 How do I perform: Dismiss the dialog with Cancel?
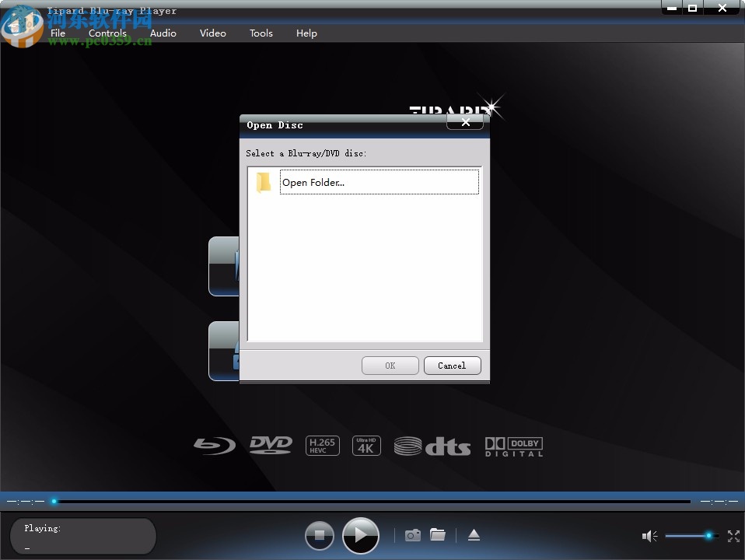tap(452, 366)
